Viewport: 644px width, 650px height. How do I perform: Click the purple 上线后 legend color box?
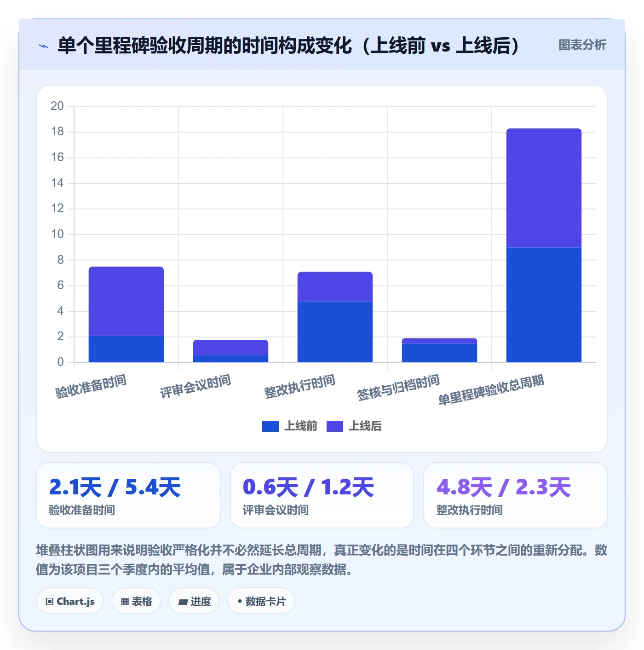(x=335, y=426)
